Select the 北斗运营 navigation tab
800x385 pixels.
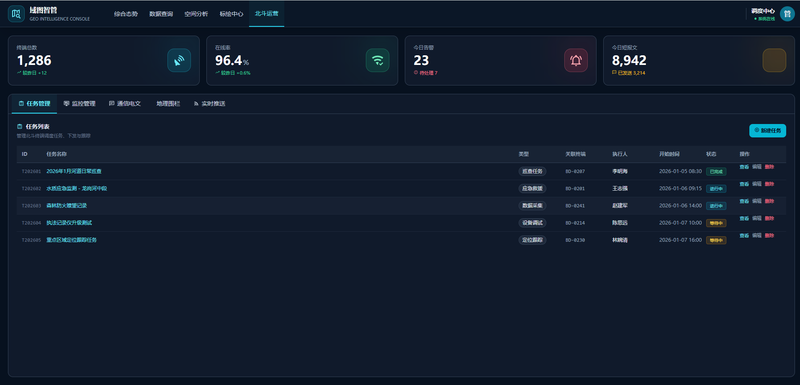[x=267, y=14]
